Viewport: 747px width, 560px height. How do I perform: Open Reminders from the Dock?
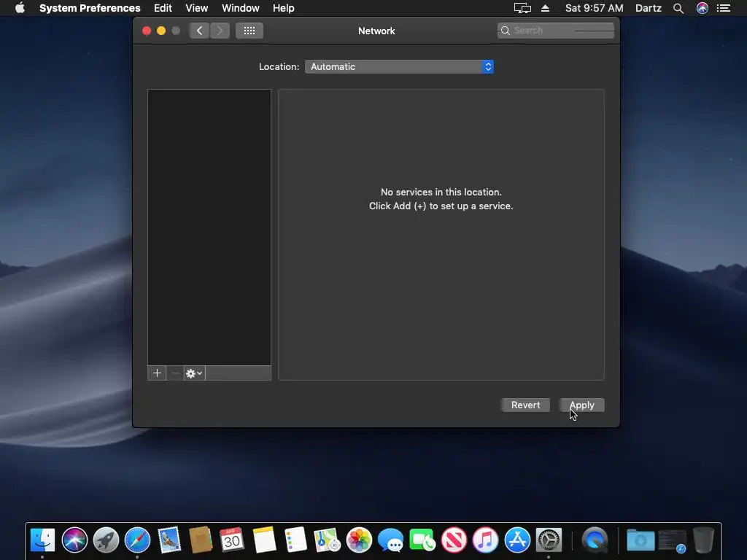click(295, 540)
